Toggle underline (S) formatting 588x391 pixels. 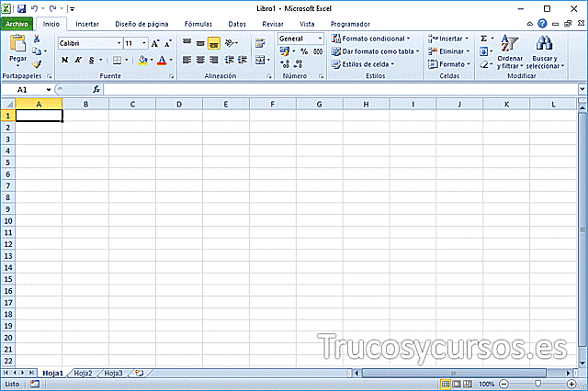click(92, 60)
